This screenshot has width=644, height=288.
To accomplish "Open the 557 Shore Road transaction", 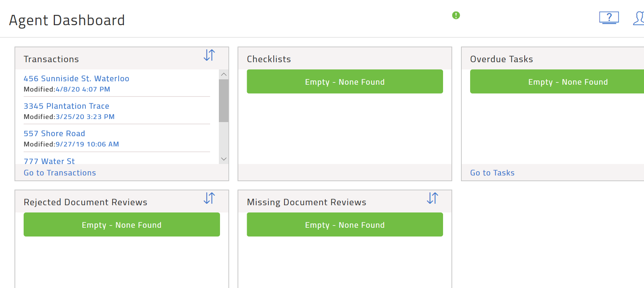I will [54, 134].
